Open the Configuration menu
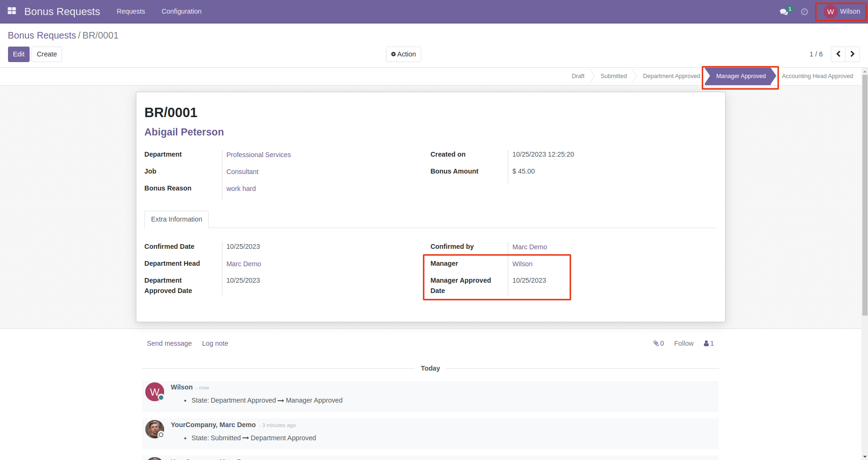 point(181,11)
